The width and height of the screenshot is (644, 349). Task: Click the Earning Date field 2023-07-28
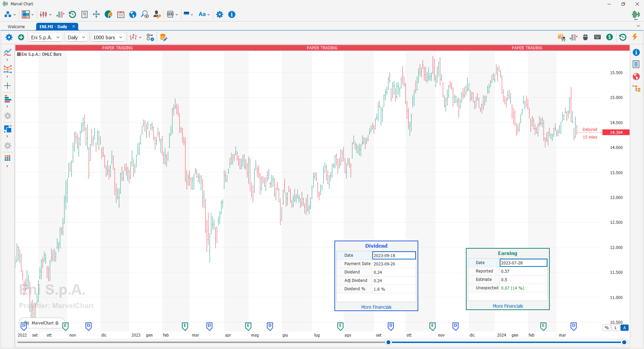(523, 263)
